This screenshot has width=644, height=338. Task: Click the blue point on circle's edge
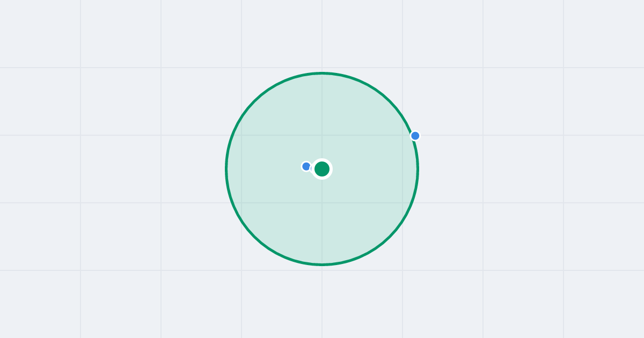pyautogui.click(x=415, y=136)
